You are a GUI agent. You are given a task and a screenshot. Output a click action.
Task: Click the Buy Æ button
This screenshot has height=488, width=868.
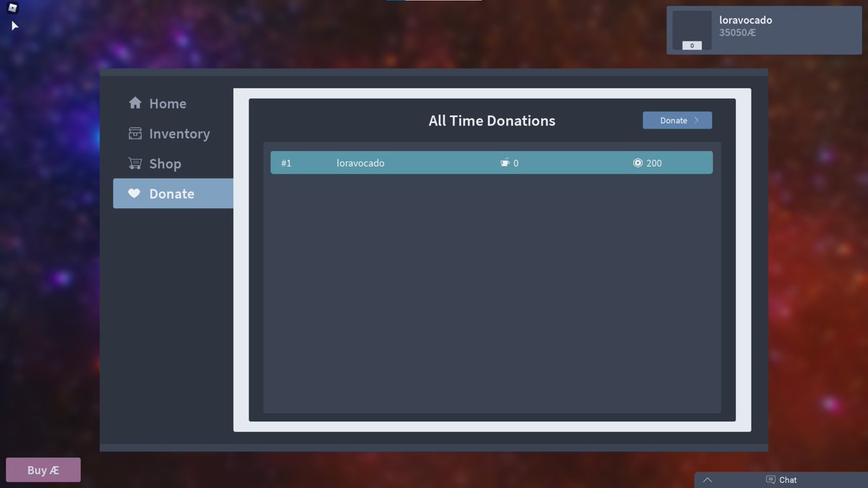(43, 469)
